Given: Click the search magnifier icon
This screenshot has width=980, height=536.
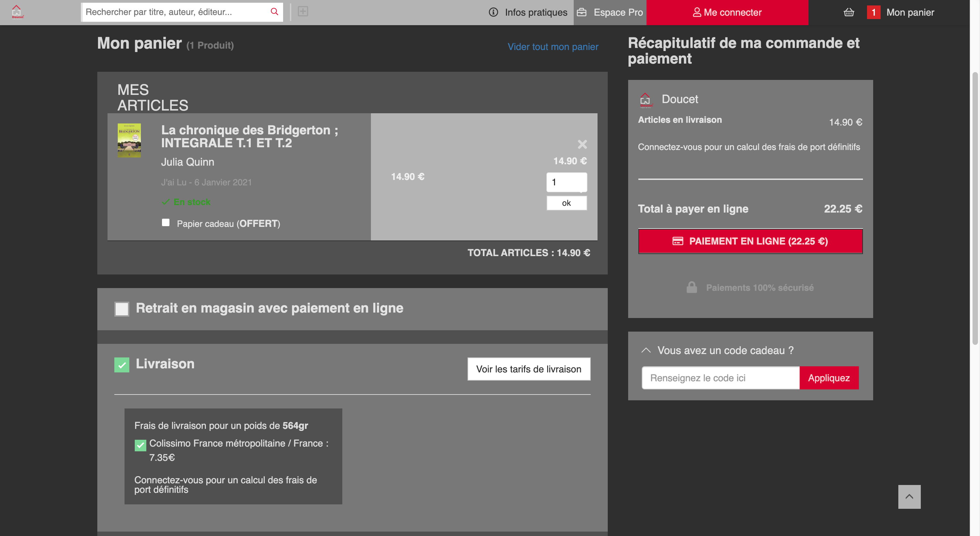Looking at the screenshot, I should click(x=274, y=12).
